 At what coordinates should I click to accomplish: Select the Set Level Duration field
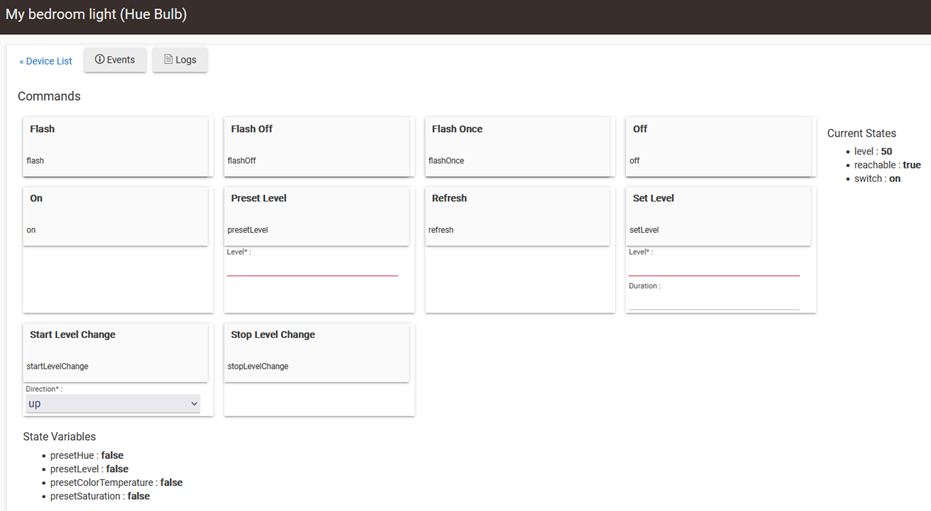pos(714,301)
